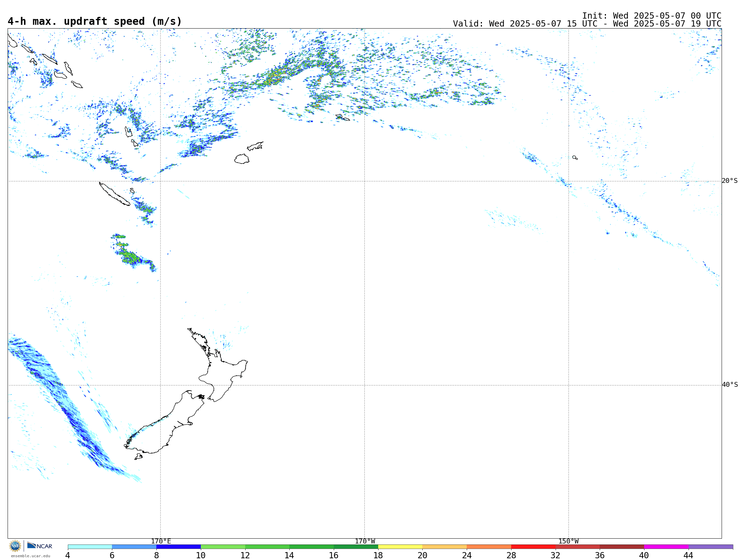The height and width of the screenshot is (560, 744).
Task: Select the dark green 16–18 m/s swatch
Action: [356, 547]
